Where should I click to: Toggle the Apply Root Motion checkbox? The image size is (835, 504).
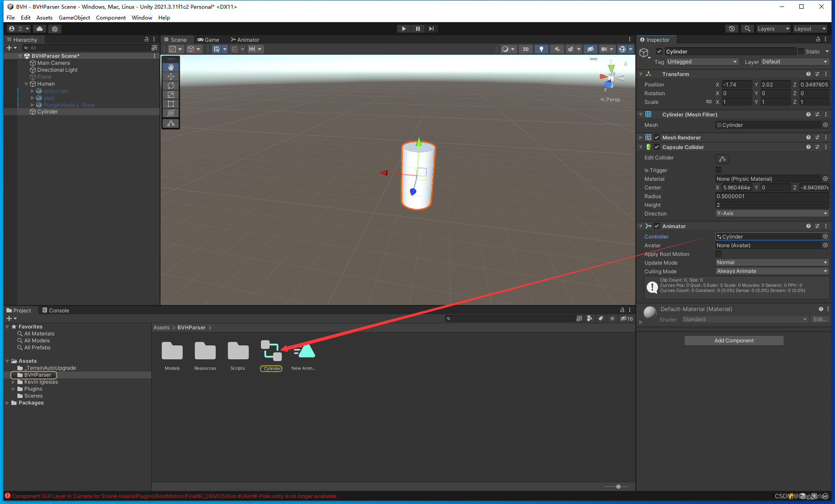[x=718, y=254]
